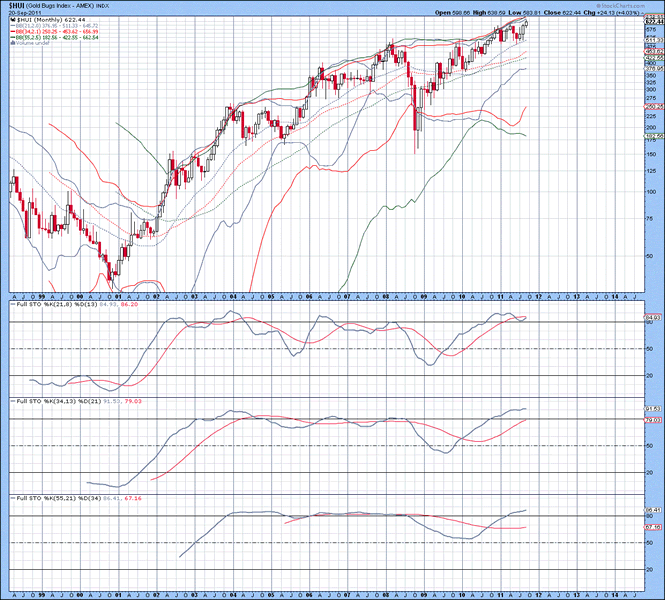Click the 08 year marker on main chart axis

coord(383,297)
